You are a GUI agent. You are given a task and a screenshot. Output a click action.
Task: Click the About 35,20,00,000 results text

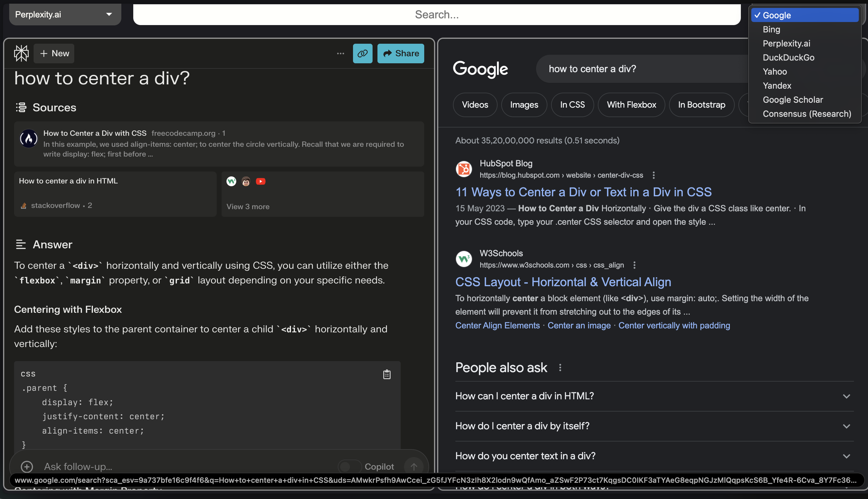tap(537, 141)
